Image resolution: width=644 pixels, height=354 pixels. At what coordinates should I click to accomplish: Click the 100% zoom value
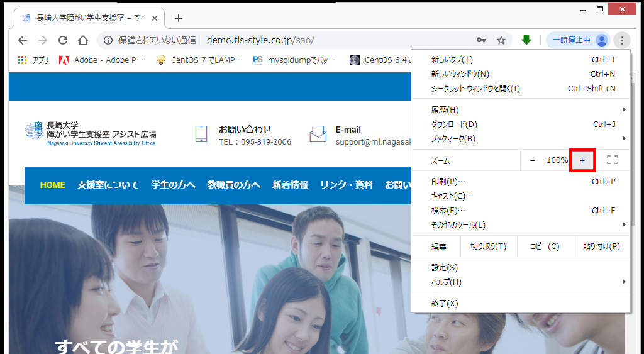[557, 160]
